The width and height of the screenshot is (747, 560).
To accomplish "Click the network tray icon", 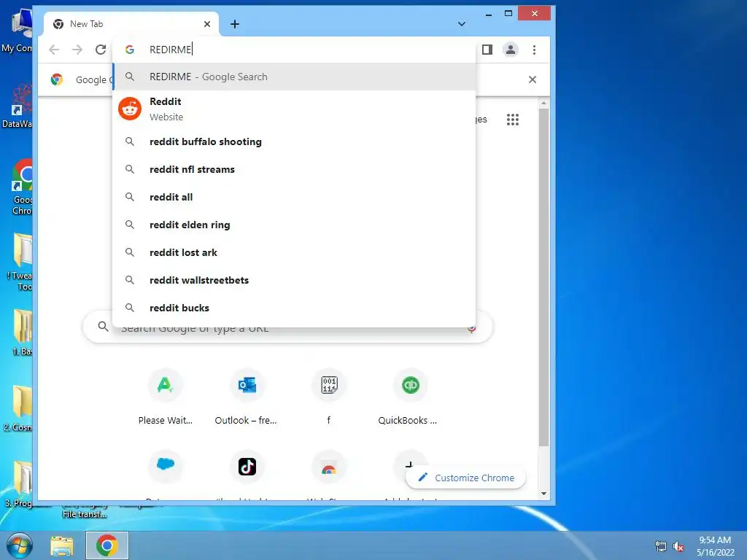I will 660,547.
